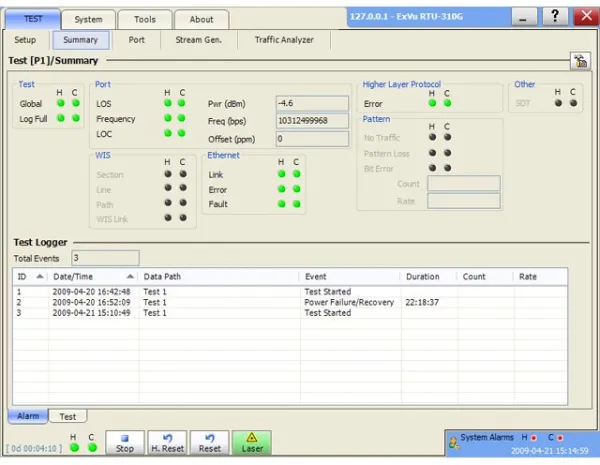Open the Setup sub-tab

point(25,40)
